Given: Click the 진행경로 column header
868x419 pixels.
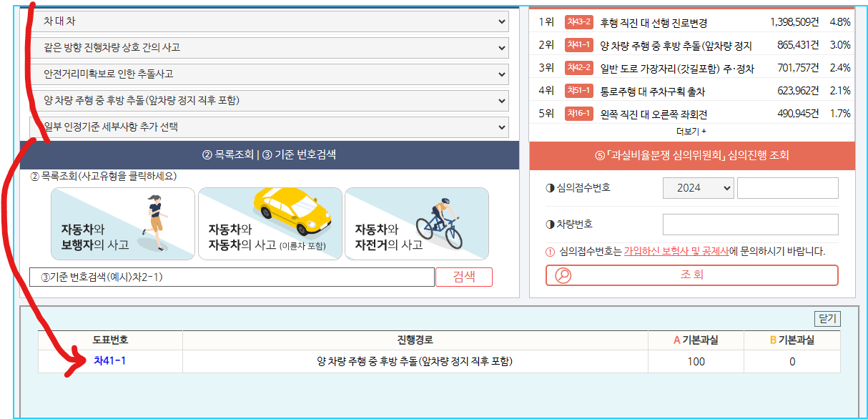Looking at the screenshot, I should tap(415, 340).
